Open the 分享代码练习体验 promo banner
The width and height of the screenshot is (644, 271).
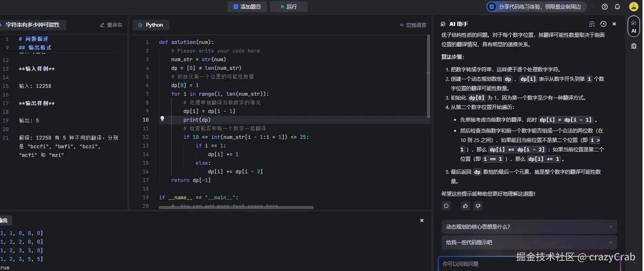click(536, 7)
